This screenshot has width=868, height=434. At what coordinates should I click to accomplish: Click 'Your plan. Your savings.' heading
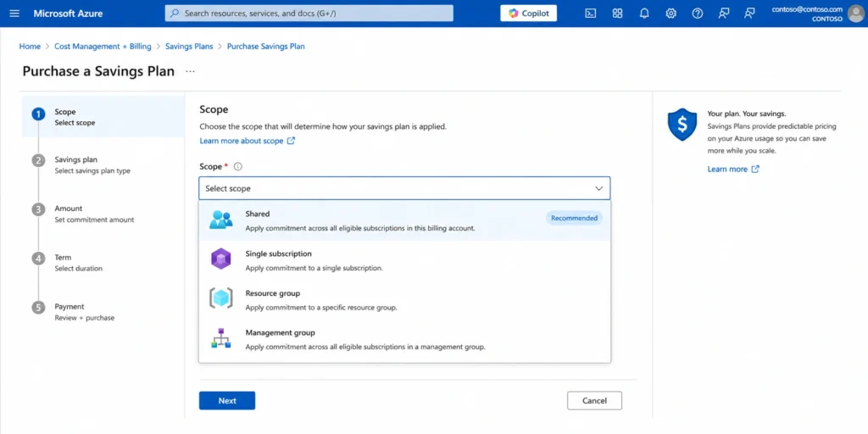tap(746, 114)
